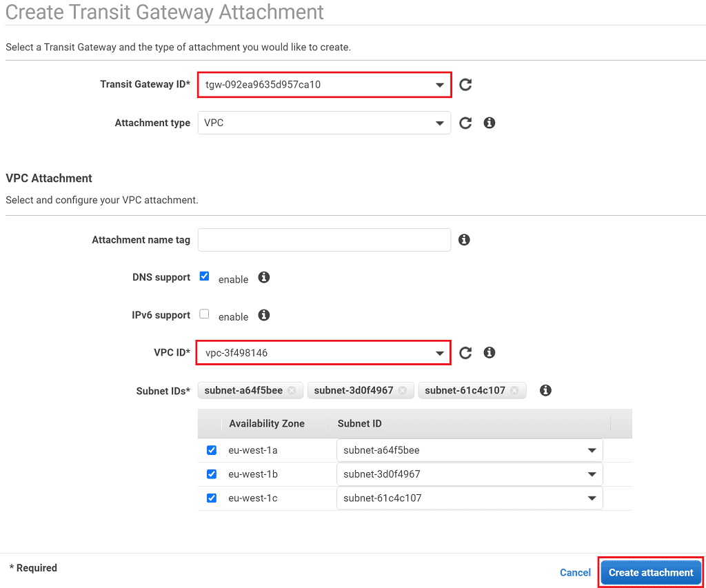Refresh the Attachment type list
706x588 pixels.
pos(465,123)
